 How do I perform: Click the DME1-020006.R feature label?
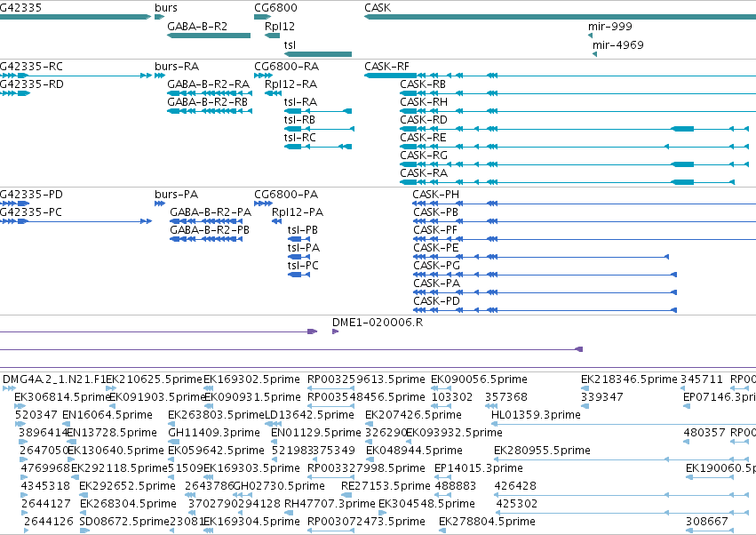378,323
